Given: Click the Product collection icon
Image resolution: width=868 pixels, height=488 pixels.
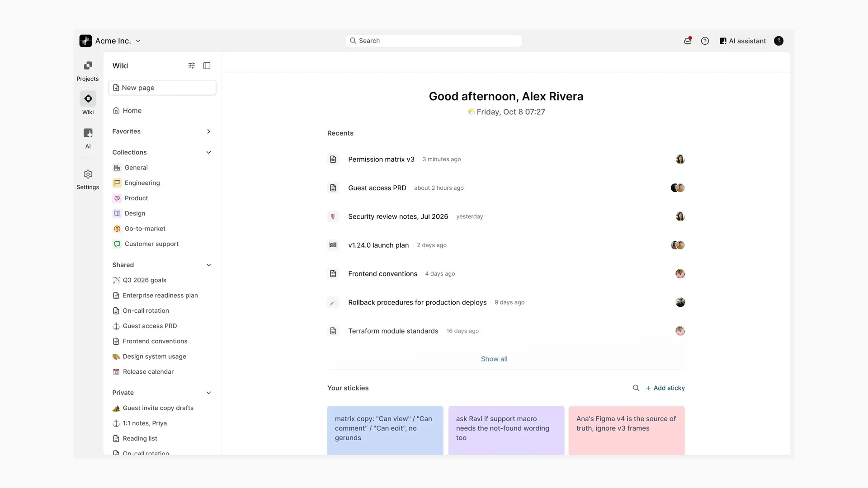Looking at the screenshot, I should 117,198.
